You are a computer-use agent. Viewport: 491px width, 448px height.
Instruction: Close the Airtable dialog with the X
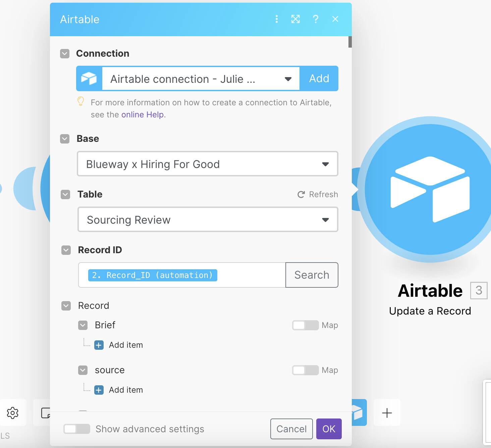(335, 19)
